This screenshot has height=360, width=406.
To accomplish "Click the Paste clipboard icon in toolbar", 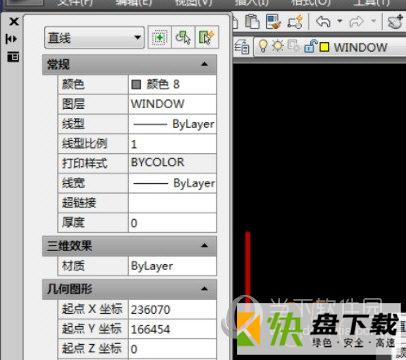I will point(252,22).
